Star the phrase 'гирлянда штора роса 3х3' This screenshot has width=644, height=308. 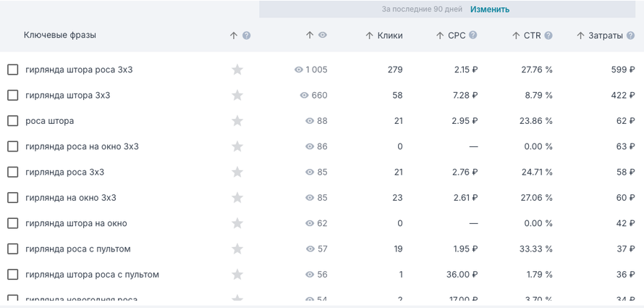[237, 70]
